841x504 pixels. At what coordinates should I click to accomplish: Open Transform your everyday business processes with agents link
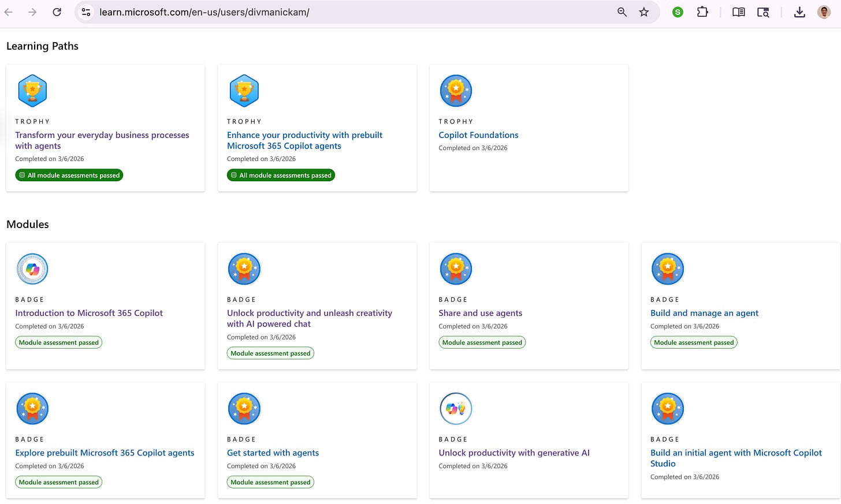[x=102, y=140]
